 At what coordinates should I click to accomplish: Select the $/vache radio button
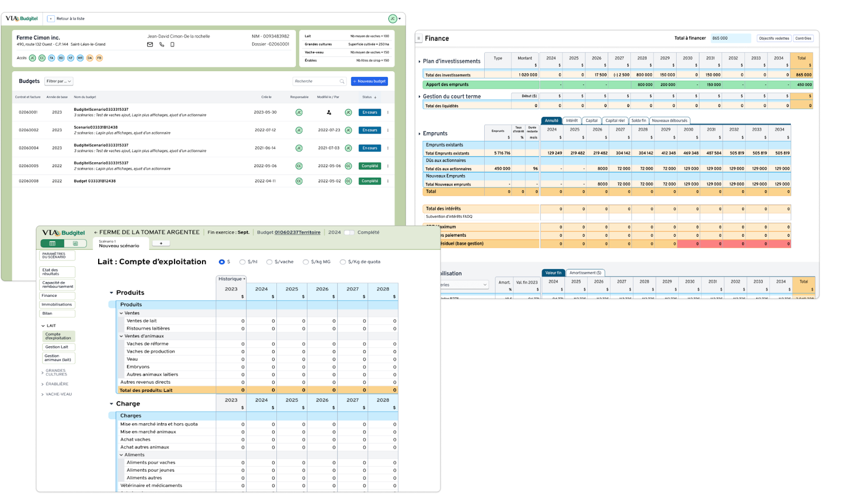(270, 262)
